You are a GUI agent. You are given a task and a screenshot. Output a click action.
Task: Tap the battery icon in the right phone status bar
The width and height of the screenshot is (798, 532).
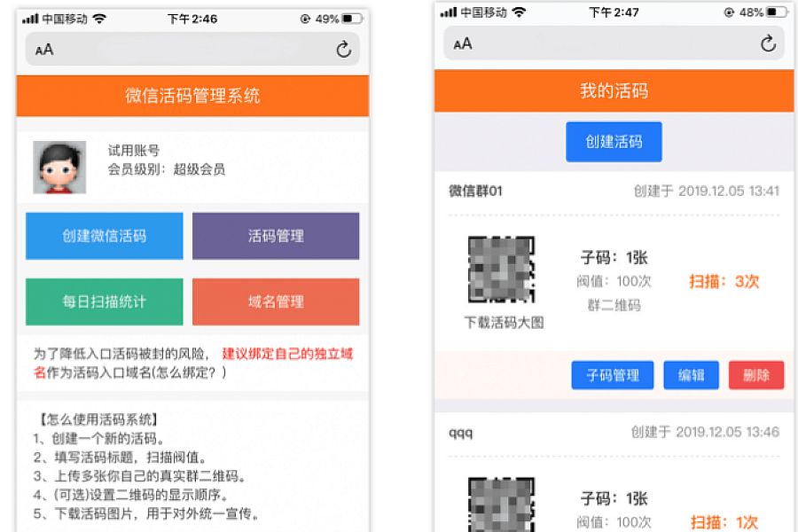[777, 12]
